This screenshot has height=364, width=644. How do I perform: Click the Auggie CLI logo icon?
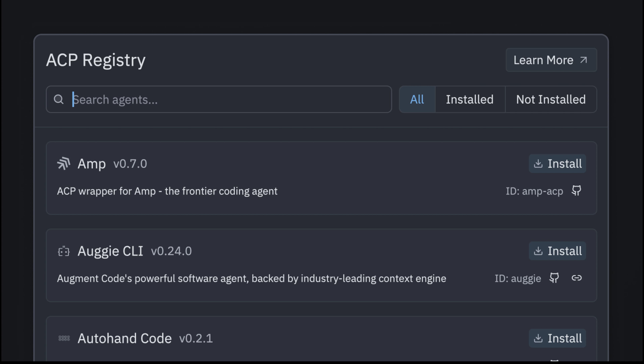[64, 251]
